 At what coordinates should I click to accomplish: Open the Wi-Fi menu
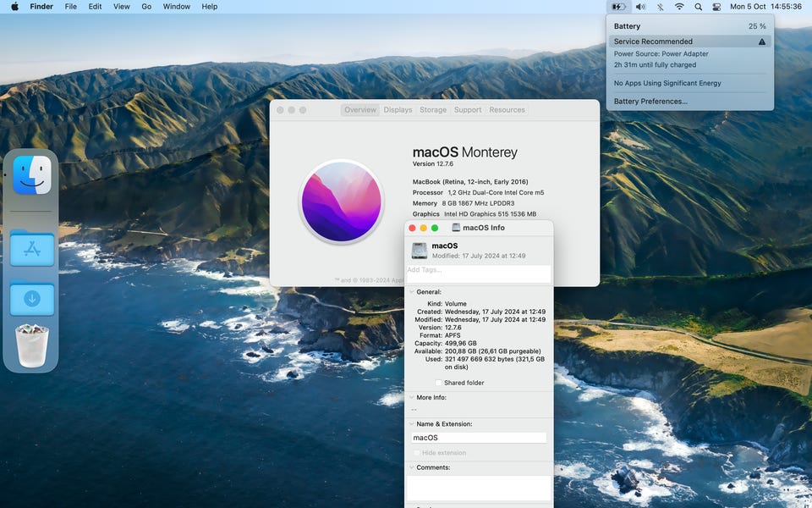tap(679, 7)
